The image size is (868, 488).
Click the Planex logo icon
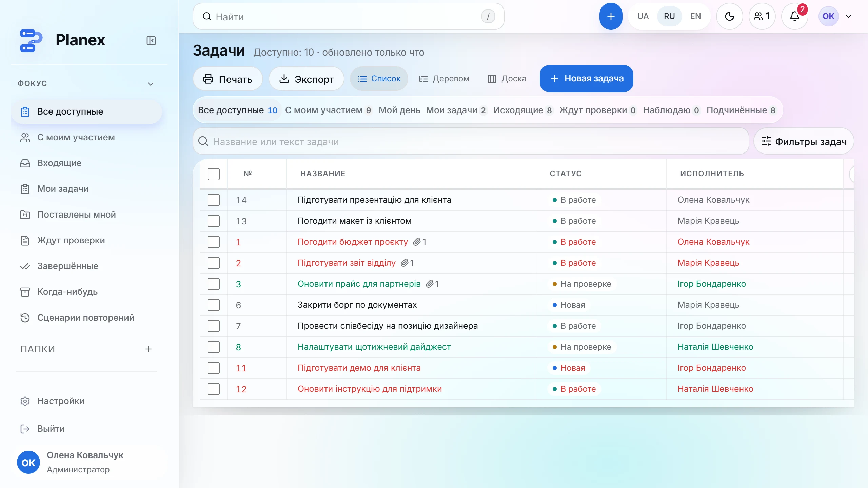pyautogui.click(x=31, y=40)
